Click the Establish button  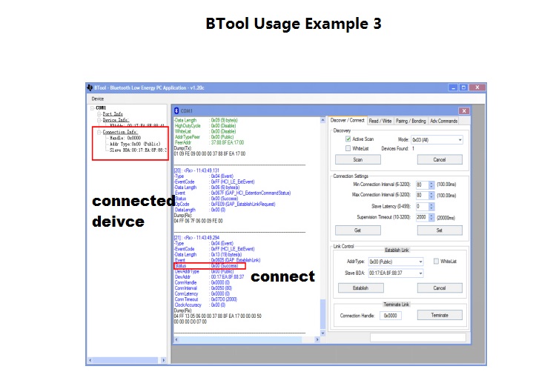pyautogui.click(x=360, y=288)
